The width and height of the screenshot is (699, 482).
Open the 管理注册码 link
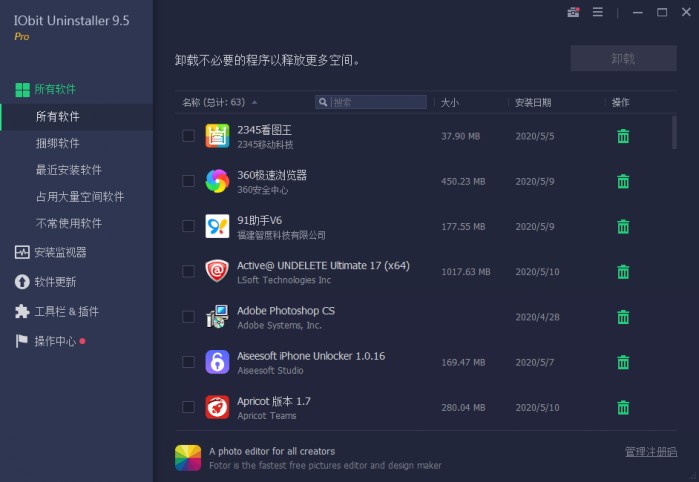pyautogui.click(x=650, y=452)
